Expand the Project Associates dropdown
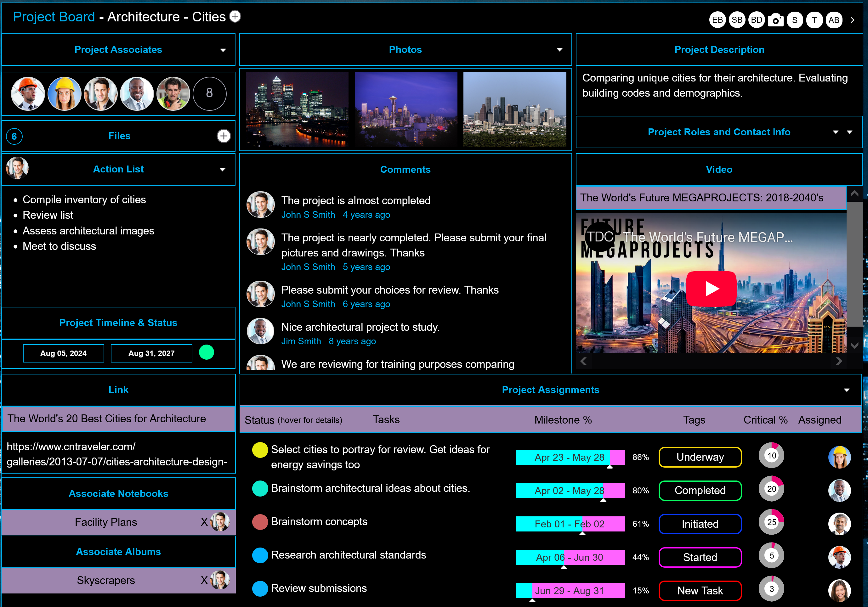 (223, 50)
